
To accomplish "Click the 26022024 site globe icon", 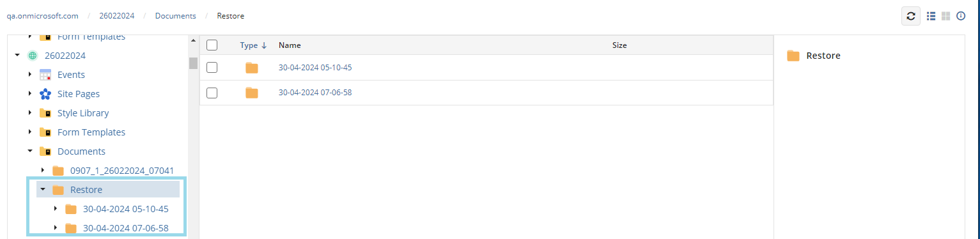I will pyautogui.click(x=33, y=56).
